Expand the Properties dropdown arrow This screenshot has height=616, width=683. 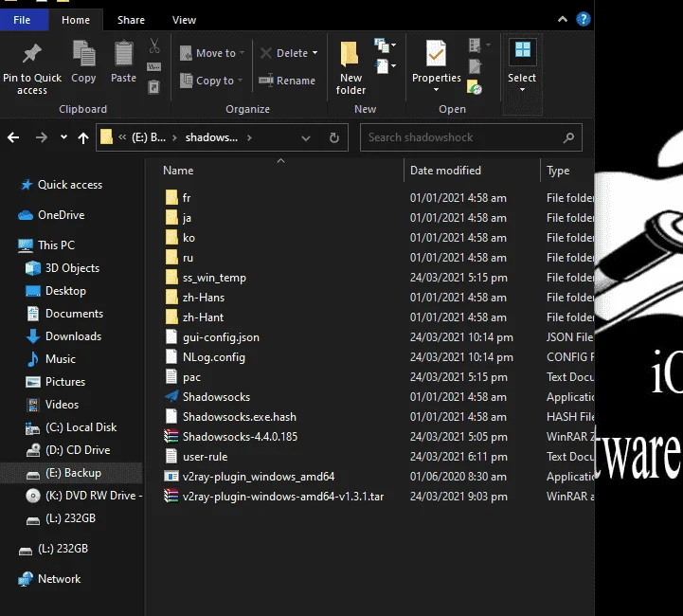[x=436, y=90]
